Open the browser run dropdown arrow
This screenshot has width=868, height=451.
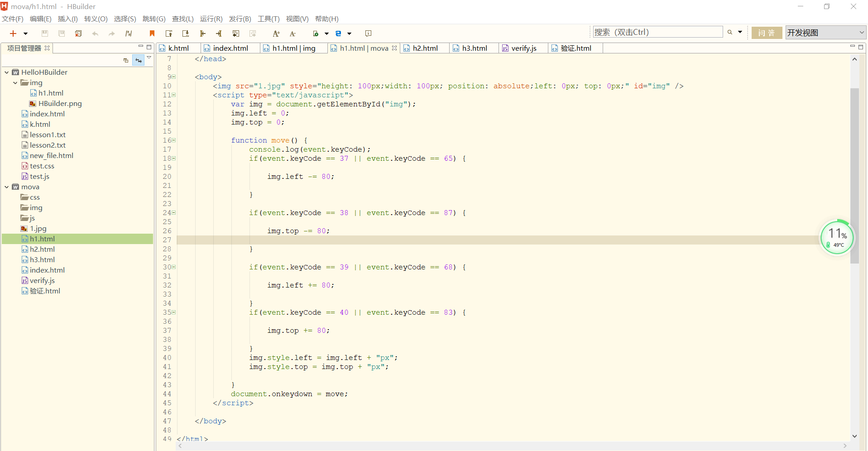(x=349, y=33)
